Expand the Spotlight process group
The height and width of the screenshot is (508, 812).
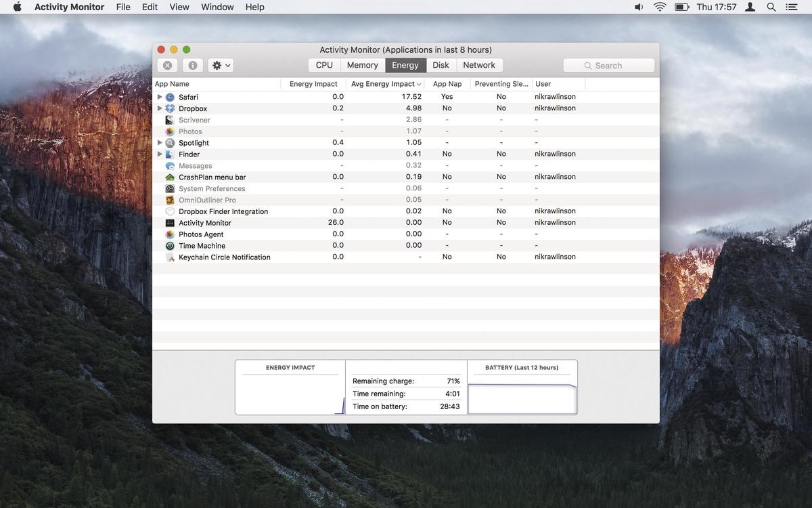(x=160, y=143)
